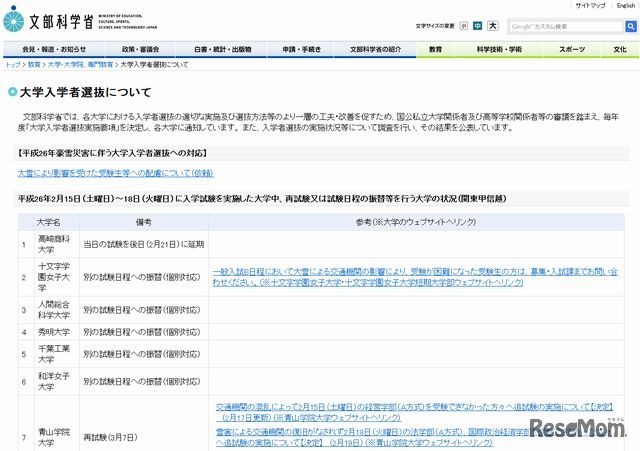The width and height of the screenshot is (640, 451).
Task: Open the 白書・統計・出版物 menu
Action: pos(222,49)
